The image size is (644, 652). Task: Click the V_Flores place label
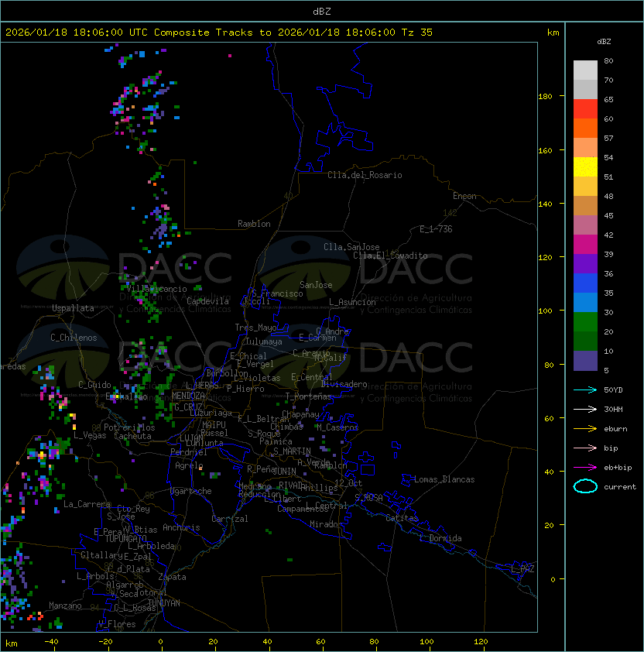pyautogui.click(x=117, y=624)
